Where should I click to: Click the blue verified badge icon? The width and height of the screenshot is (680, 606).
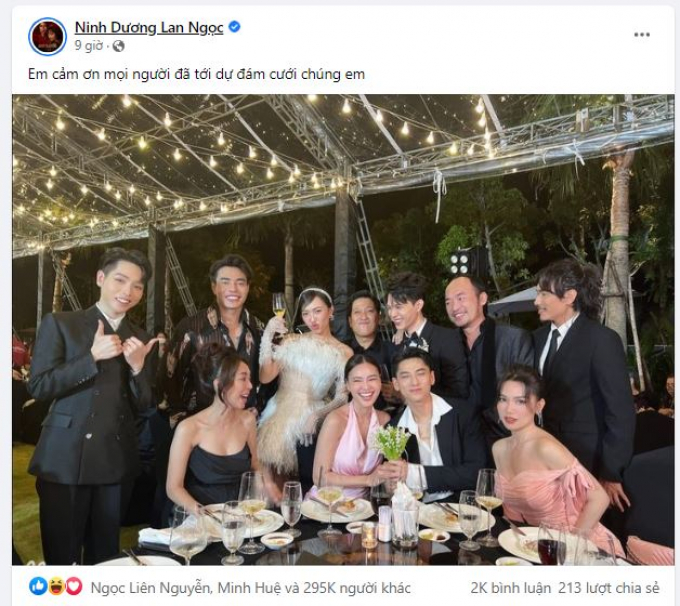(234, 27)
